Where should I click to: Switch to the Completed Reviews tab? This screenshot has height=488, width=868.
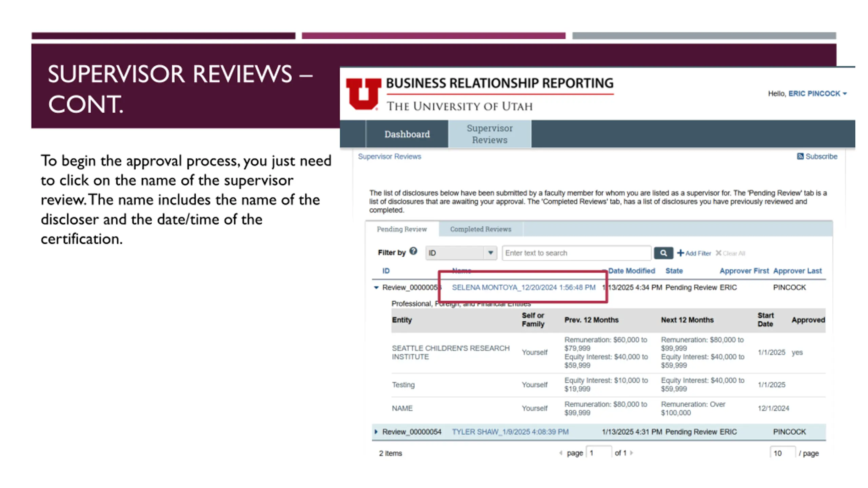[480, 229]
